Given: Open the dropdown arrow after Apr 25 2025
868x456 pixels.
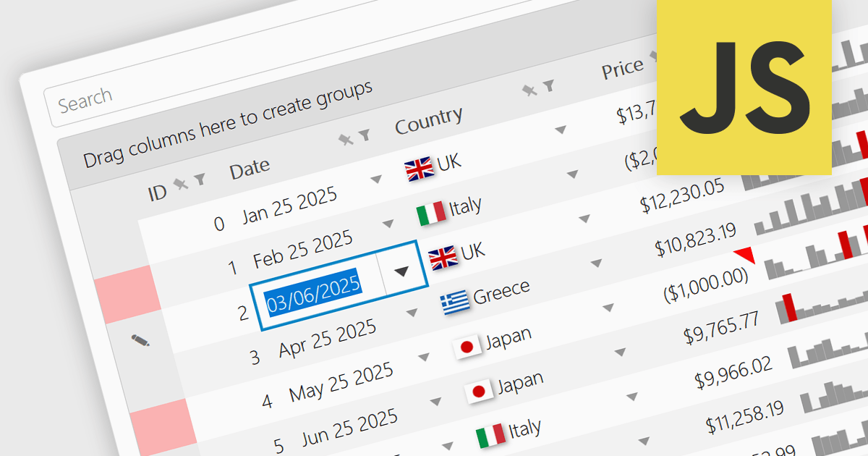Looking at the screenshot, I should coord(412,313).
